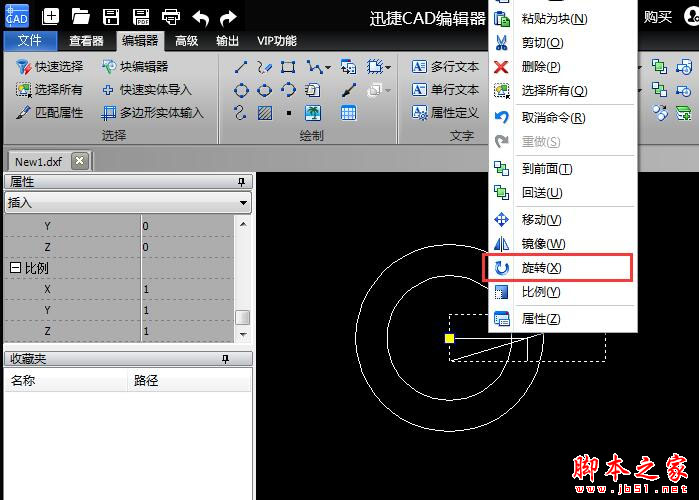Save the drawing with the floppy icon
The width and height of the screenshot is (699, 500).
[111, 17]
